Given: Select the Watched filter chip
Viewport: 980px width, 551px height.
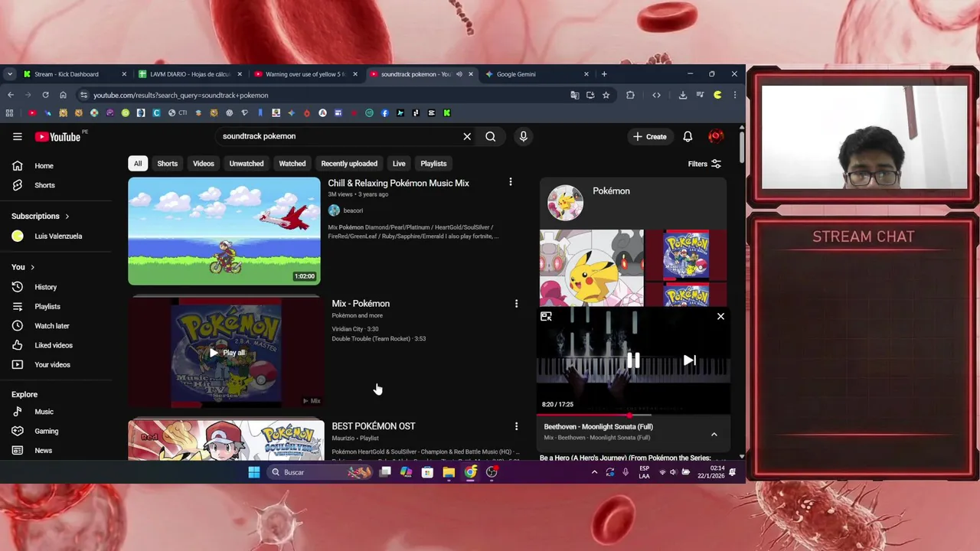Looking at the screenshot, I should (292, 164).
